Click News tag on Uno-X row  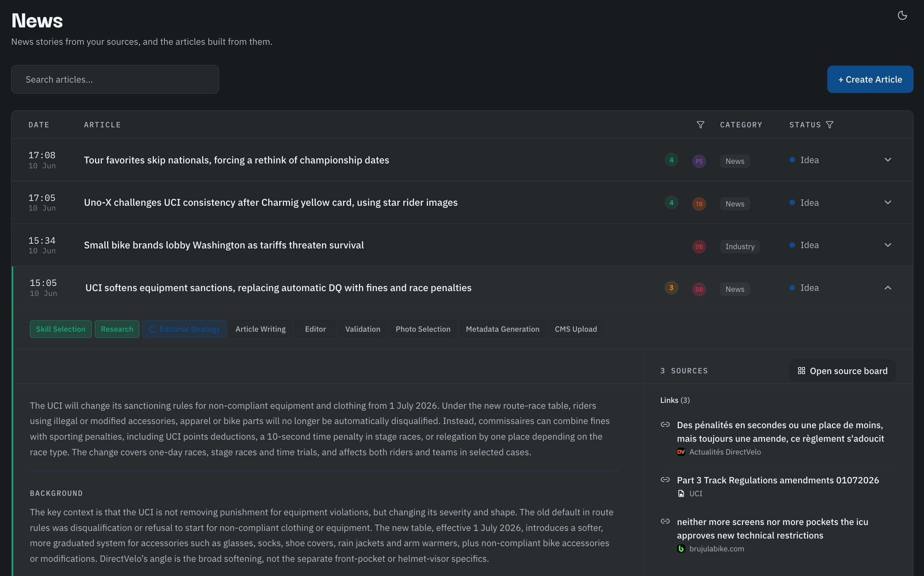coord(734,204)
